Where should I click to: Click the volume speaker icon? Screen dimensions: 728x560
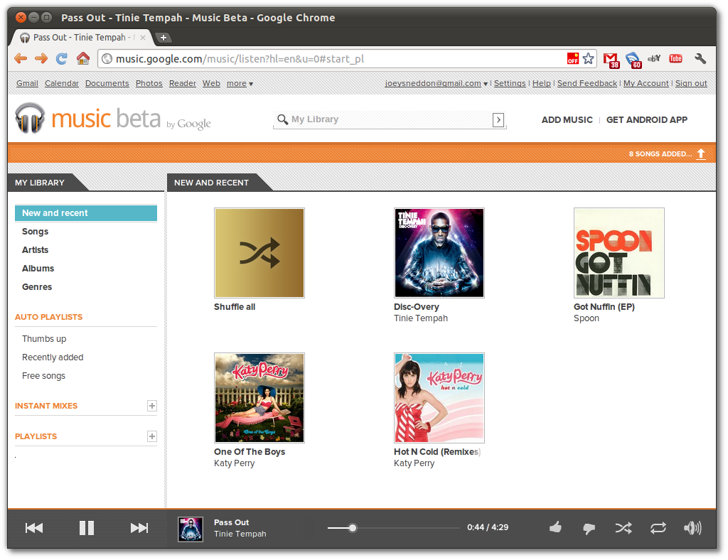click(x=692, y=528)
